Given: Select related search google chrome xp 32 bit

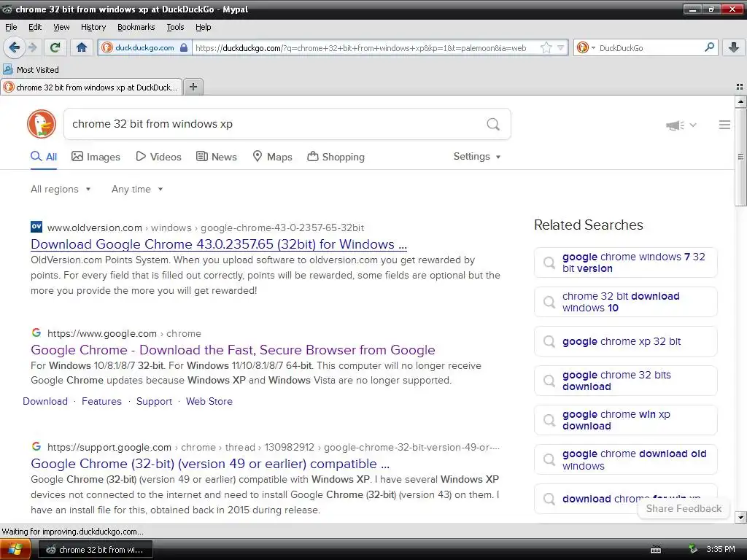Looking at the screenshot, I should [625, 341].
